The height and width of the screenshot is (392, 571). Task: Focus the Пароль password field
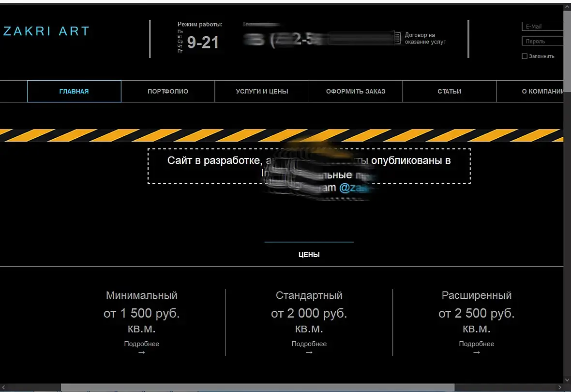[542, 42]
